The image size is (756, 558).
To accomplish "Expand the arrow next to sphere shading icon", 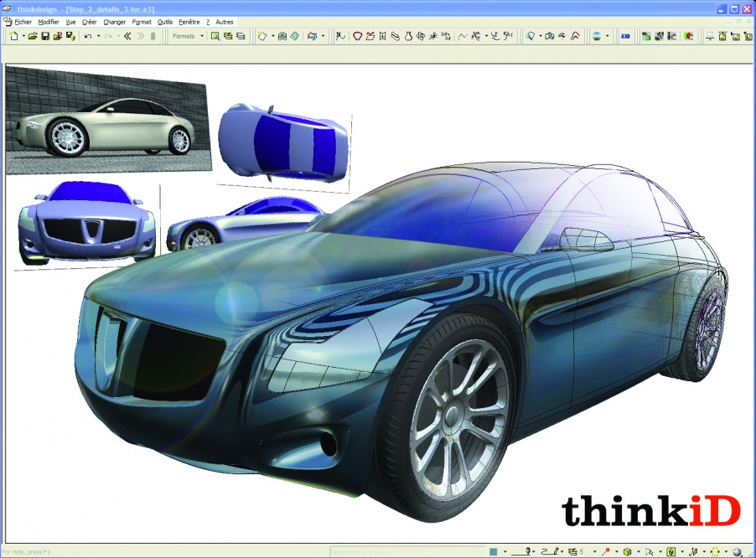I will click(607, 36).
